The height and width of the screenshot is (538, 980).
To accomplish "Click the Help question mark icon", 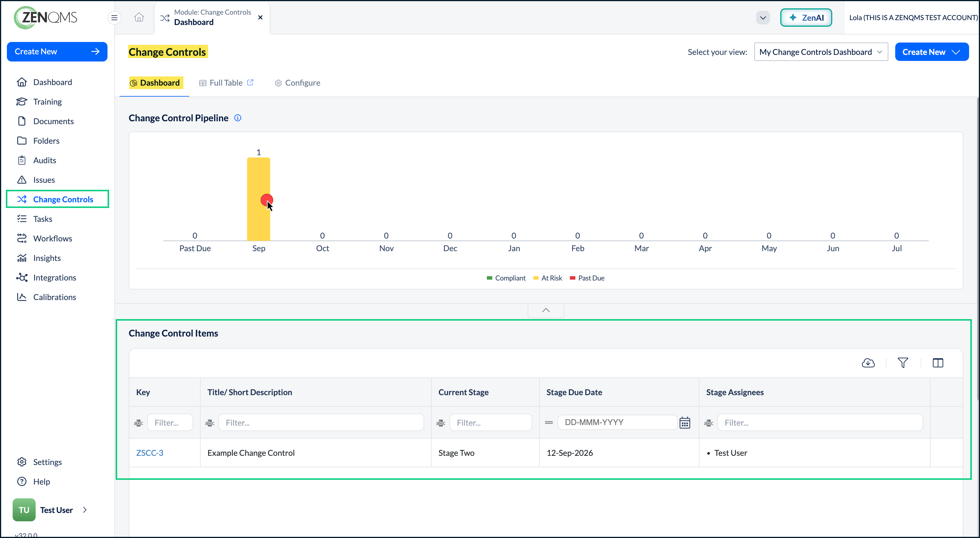I will click(x=22, y=481).
